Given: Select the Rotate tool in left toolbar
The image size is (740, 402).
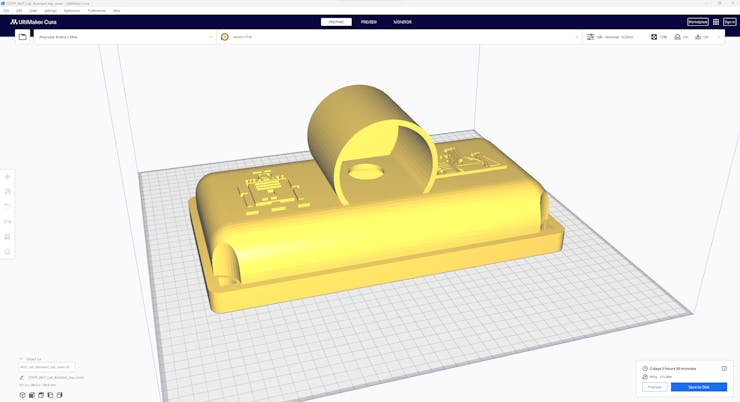Looking at the screenshot, I should 8,207.
